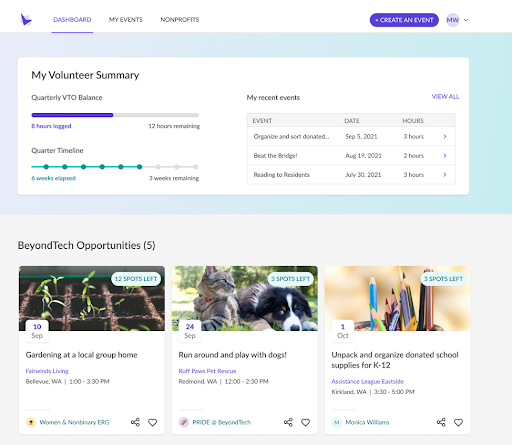
Task: Click the bird logo icon
Action: (x=26, y=20)
